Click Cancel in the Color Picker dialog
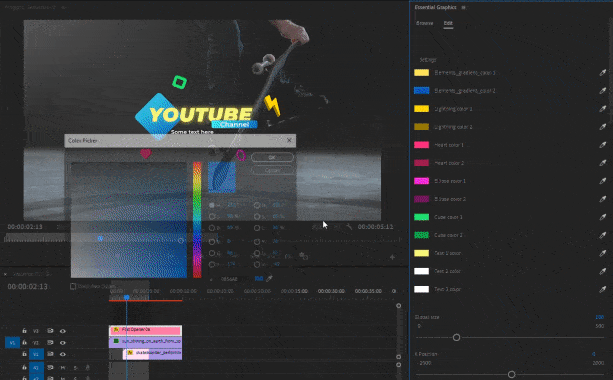The width and height of the screenshot is (613, 380). click(x=272, y=170)
